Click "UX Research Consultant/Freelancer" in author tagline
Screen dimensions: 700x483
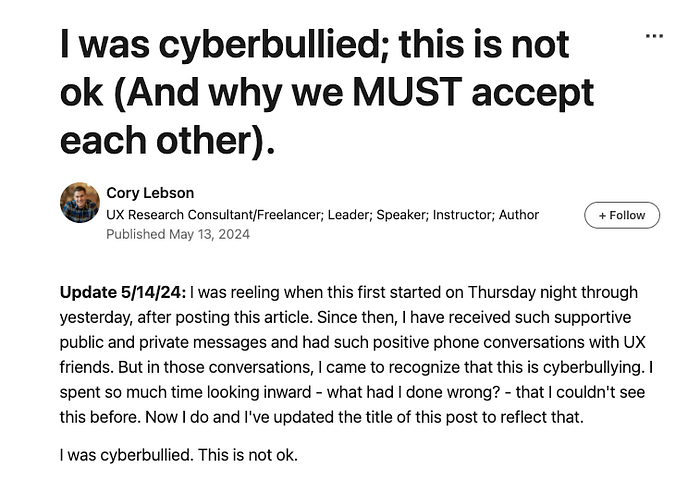(213, 215)
